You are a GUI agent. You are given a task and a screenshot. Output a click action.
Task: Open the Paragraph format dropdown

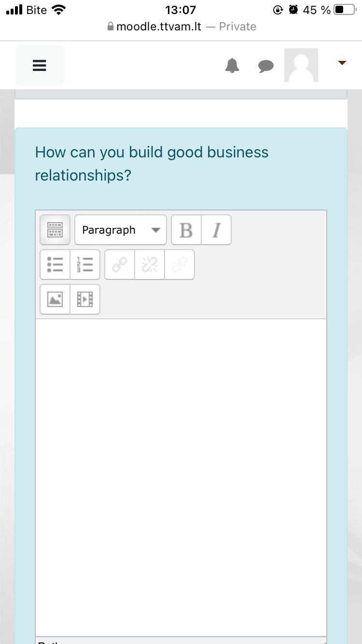click(120, 230)
